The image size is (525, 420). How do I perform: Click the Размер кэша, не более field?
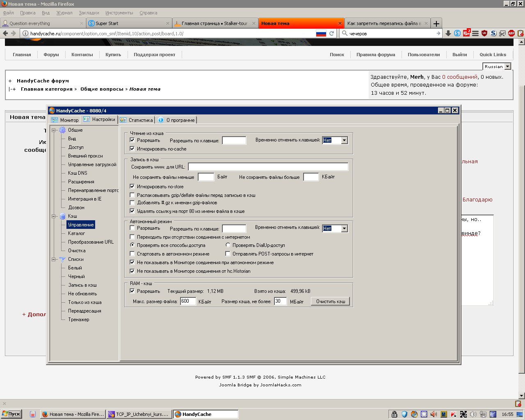280,301
